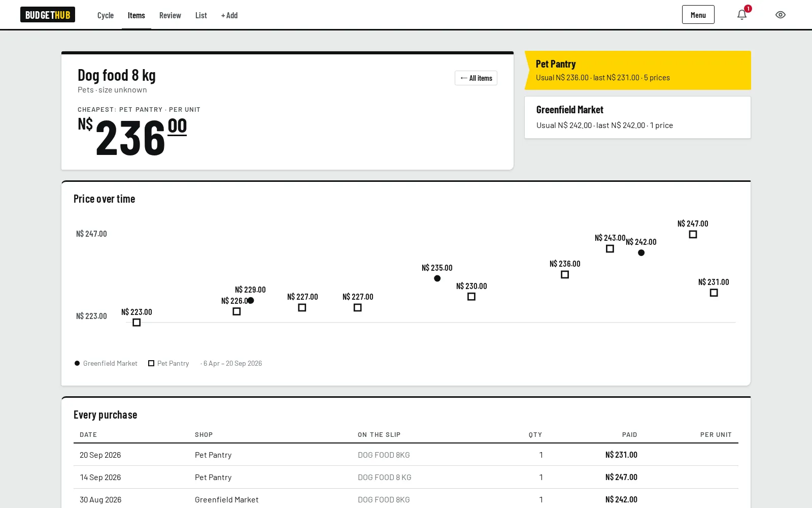Click the BudgetHub logo
The height and width of the screenshot is (508, 812).
(48, 15)
